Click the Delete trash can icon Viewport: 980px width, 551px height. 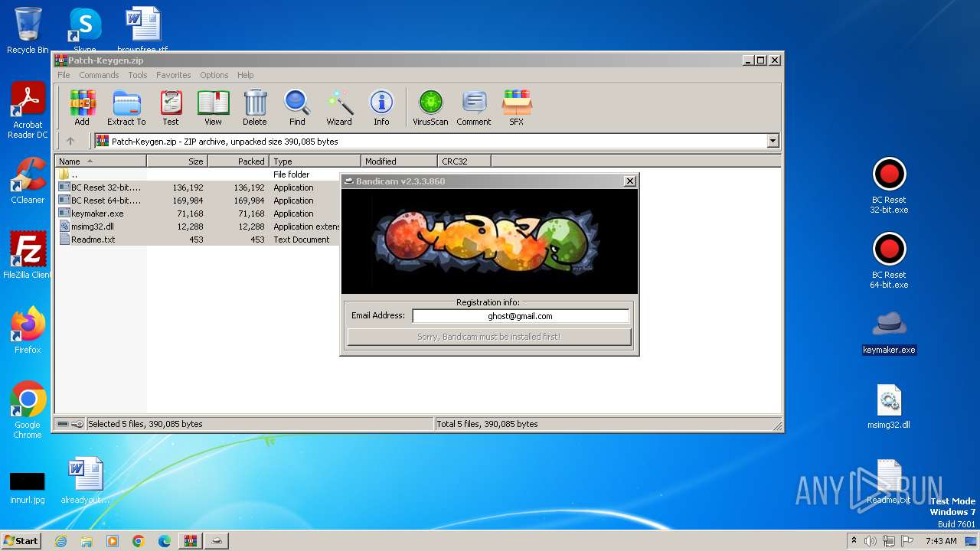tap(255, 107)
